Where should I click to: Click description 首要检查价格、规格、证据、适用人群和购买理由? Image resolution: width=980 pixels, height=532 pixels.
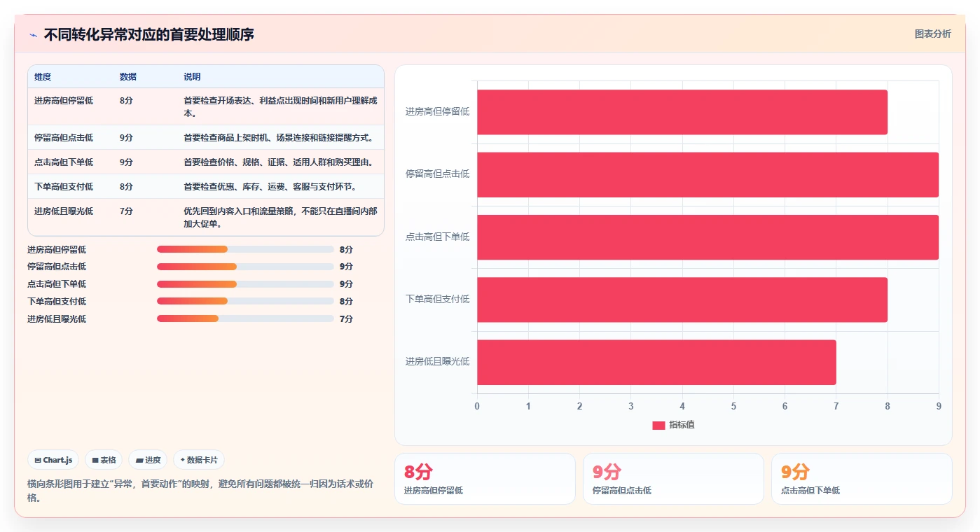pos(279,162)
